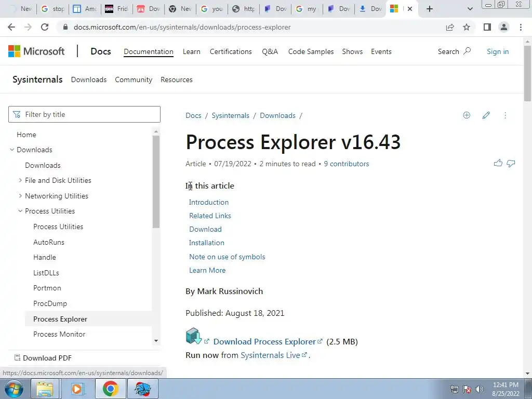The image size is (532, 399).
Task: Open the browser side panel icon
Action: coord(487,27)
